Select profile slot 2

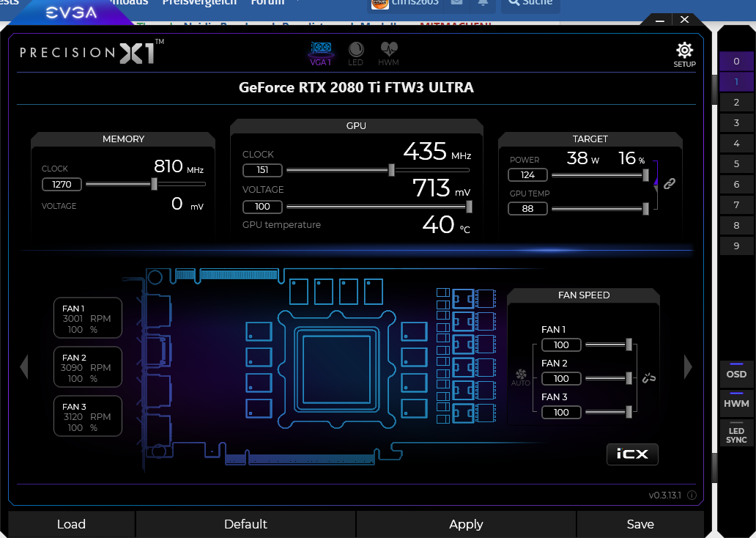736,103
